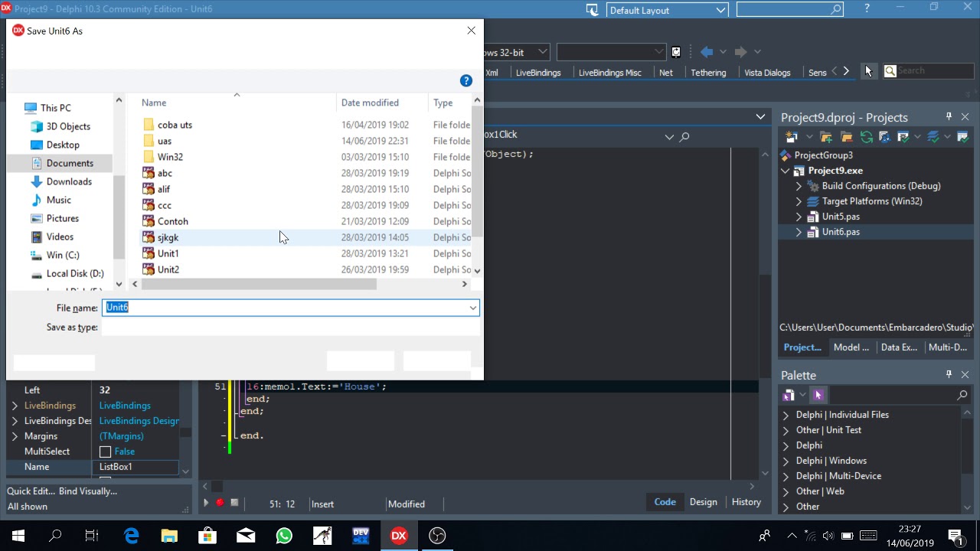Click the category view icon in Palette panel
Screen dimensions: 980x551
point(789,395)
